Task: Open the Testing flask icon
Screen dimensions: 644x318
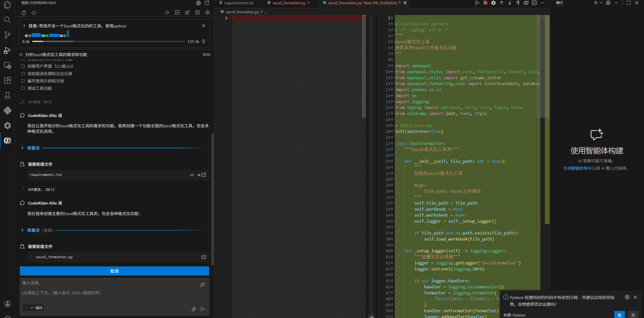Action: (x=8, y=95)
